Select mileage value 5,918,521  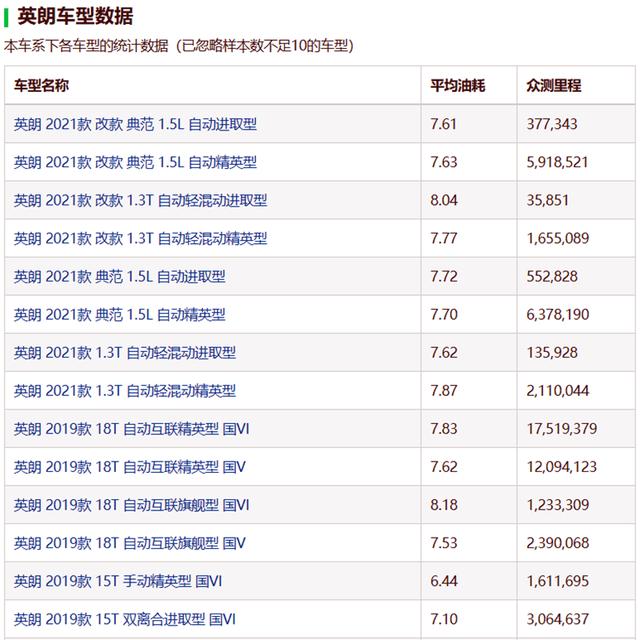[557, 162]
